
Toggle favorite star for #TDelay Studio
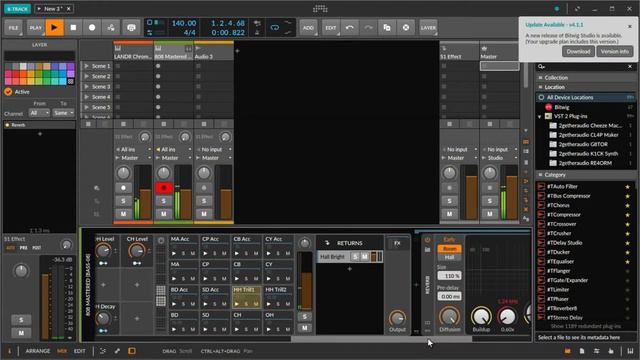pos(627,243)
